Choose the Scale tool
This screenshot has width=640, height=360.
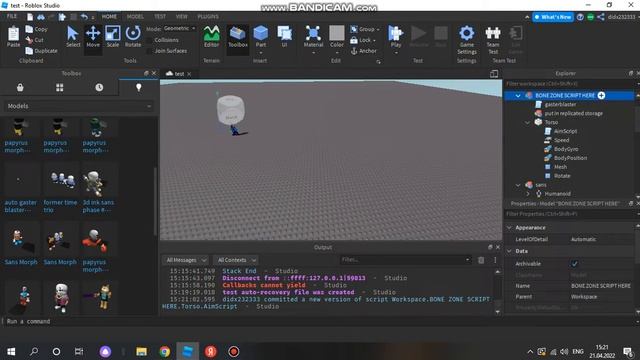113,37
